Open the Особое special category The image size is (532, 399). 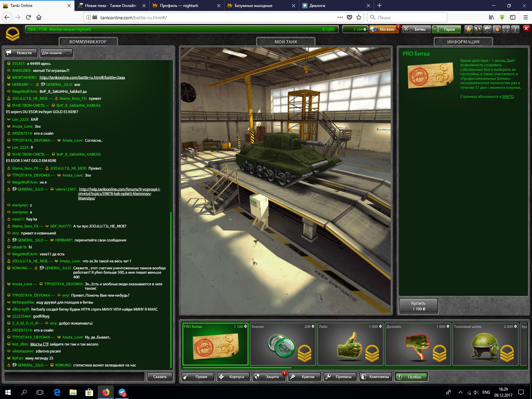(x=411, y=377)
